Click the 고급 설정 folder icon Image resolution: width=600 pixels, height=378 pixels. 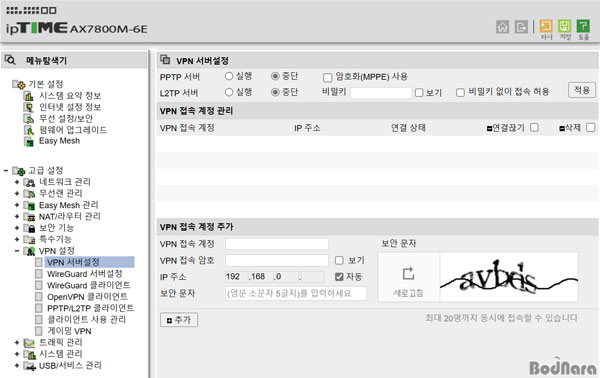[19, 171]
